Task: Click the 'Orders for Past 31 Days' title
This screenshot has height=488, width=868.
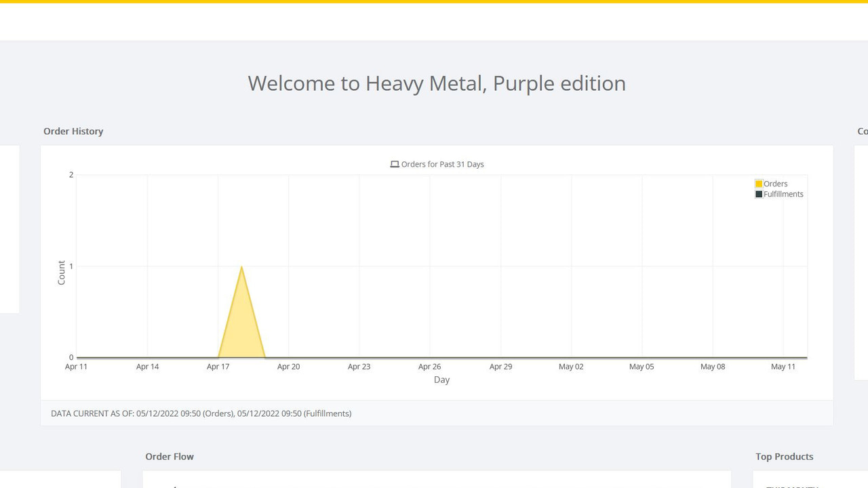Action: (442, 164)
